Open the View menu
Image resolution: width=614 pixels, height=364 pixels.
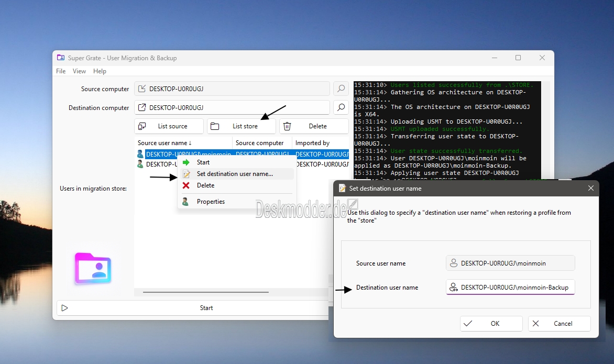click(x=79, y=71)
